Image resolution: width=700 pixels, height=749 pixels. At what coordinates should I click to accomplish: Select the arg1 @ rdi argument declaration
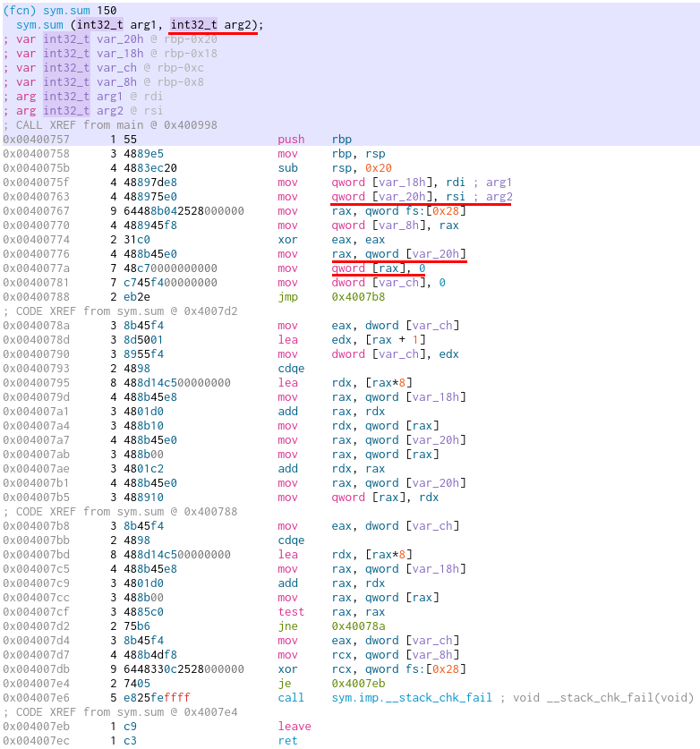pyautogui.click(x=95, y=96)
